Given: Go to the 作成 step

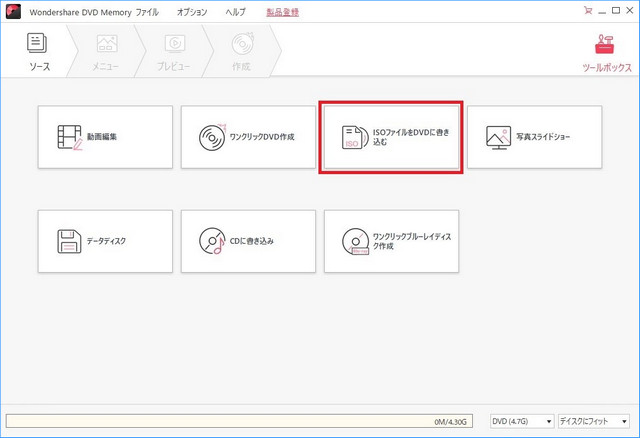Looking at the screenshot, I should 242,51.
